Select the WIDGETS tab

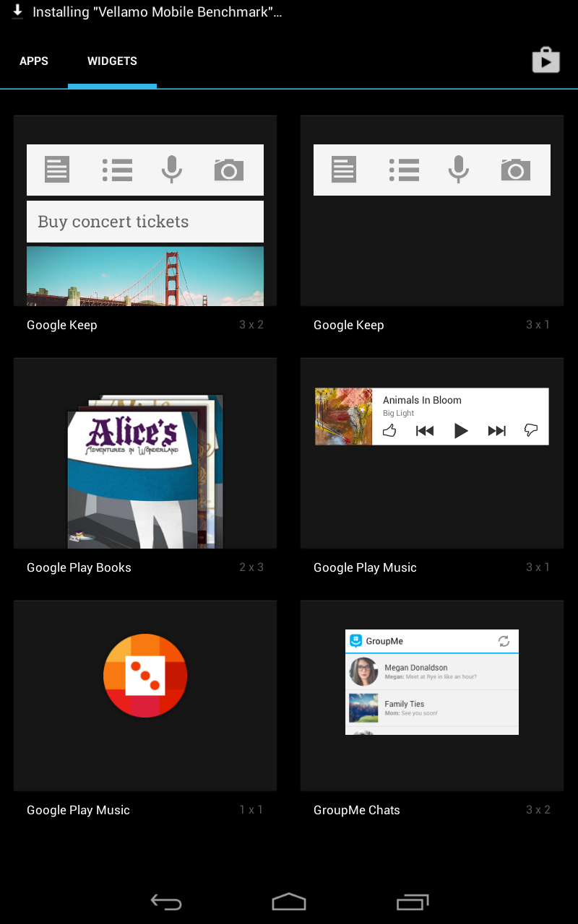(112, 61)
